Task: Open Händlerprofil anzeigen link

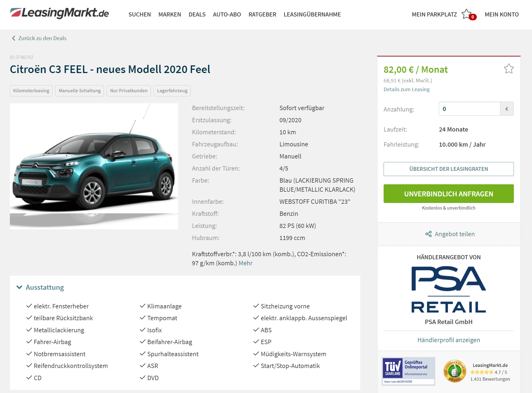Action: (x=448, y=340)
